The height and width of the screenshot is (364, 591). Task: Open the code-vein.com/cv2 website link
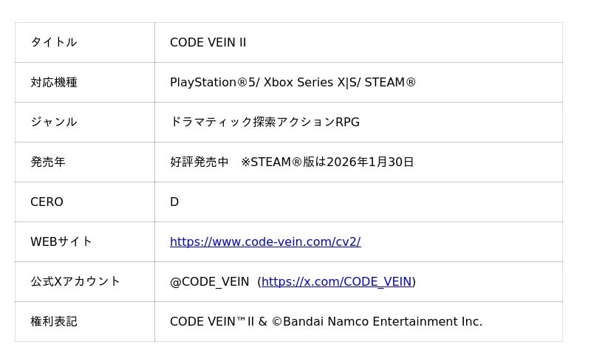[265, 242]
